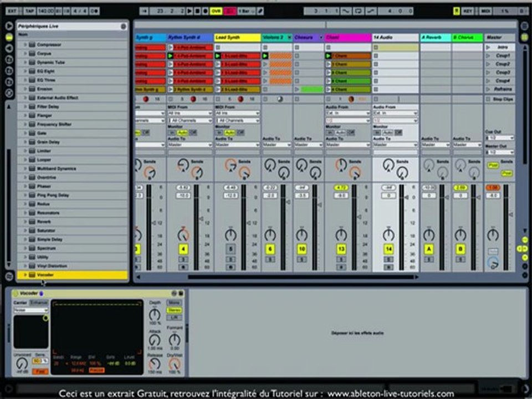Toggle the metronome button
The width and height of the screenshot is (532, 399).
(x=95, y=11)
